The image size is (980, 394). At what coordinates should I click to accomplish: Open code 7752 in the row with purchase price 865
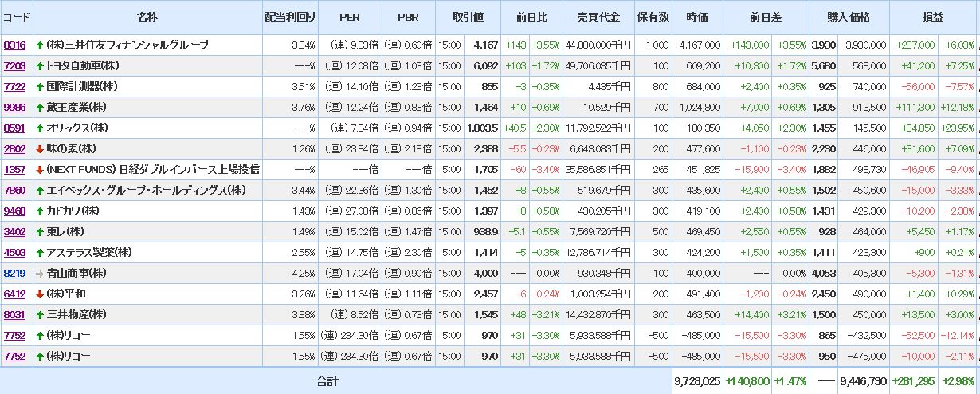[x=14, y=336]
